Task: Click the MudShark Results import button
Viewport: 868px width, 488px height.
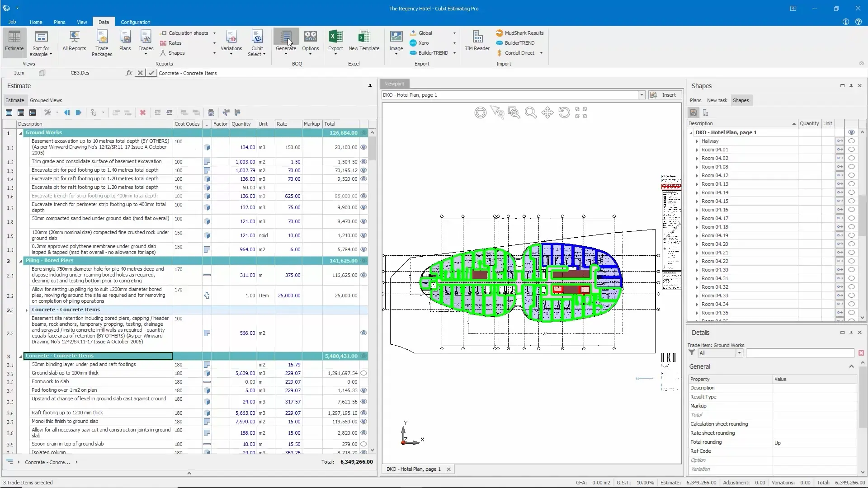Action: click(519, 33)
